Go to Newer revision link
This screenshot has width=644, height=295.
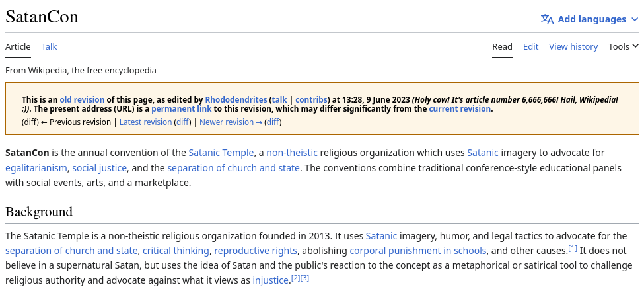[x=227, y=122]
